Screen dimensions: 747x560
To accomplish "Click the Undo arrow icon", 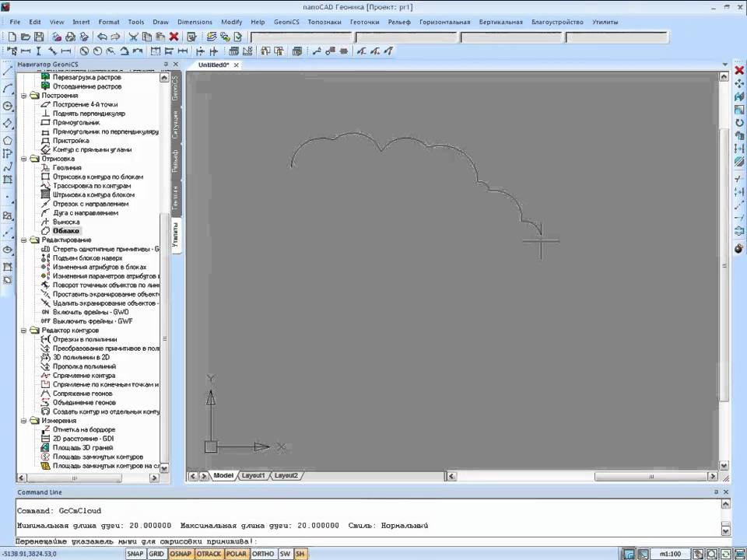I will [x=102, y=37].
